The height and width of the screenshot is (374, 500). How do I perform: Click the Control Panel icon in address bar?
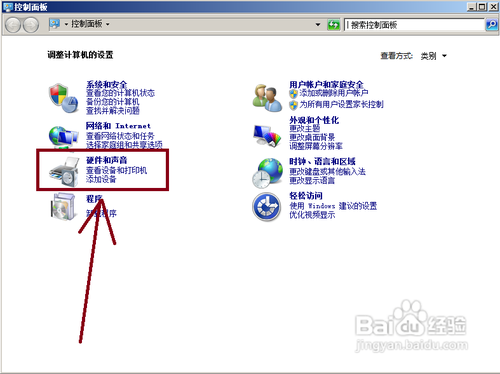pos(55,24)
